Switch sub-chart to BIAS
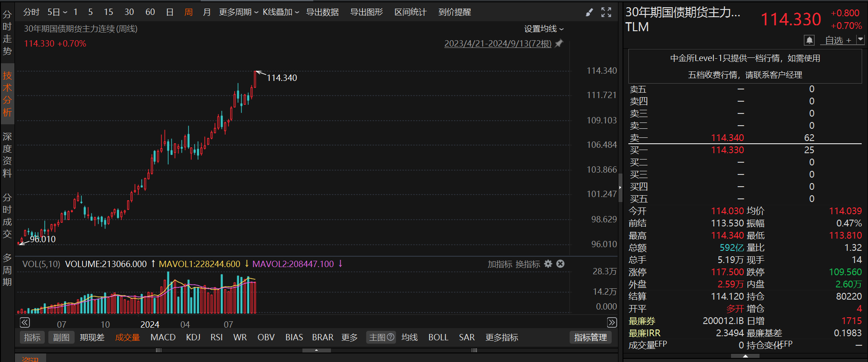The width and height of the screenshot is (868, 362). pos(294,338)
